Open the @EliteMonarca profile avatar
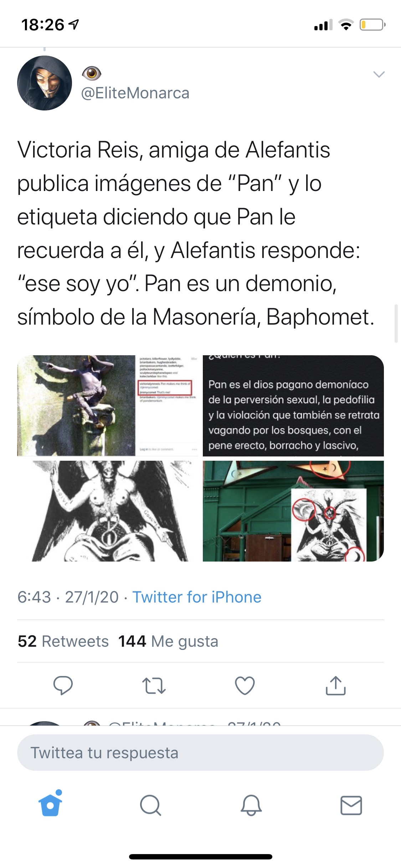401x868 pixels. tap(45, 83)
